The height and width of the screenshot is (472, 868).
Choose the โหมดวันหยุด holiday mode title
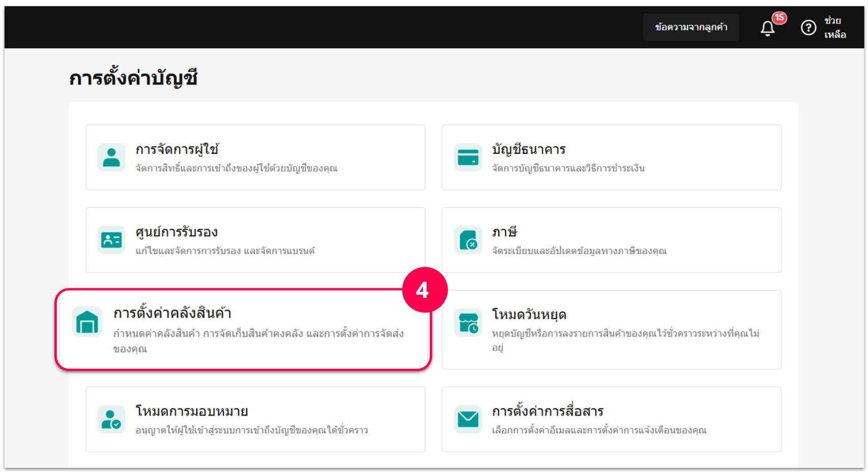[x=529, y=315]
